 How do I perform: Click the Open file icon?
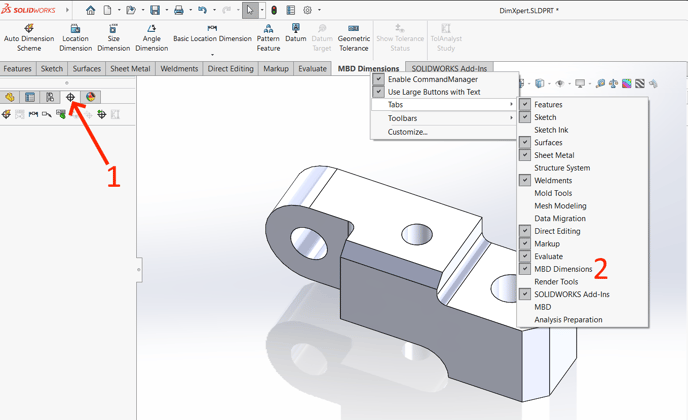(131, 10)
